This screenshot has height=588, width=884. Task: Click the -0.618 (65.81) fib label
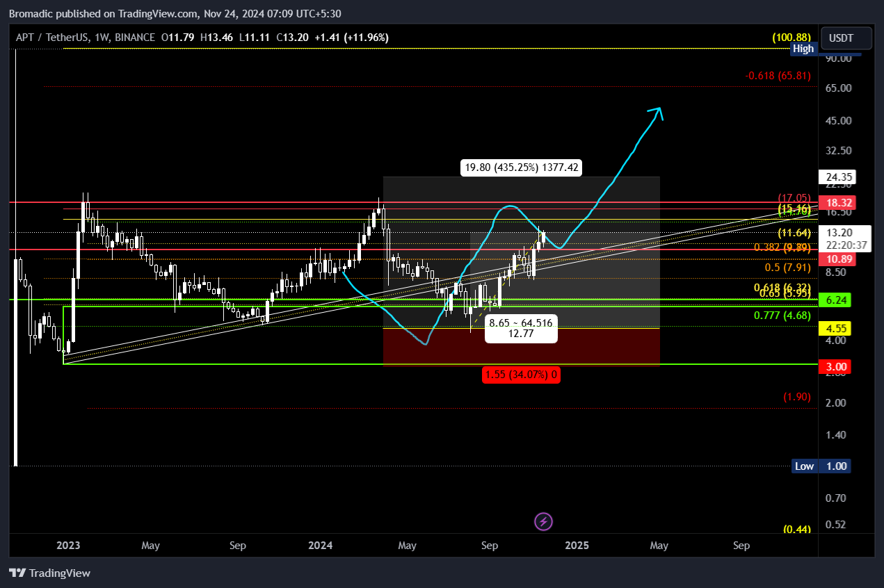pos(778,75)
